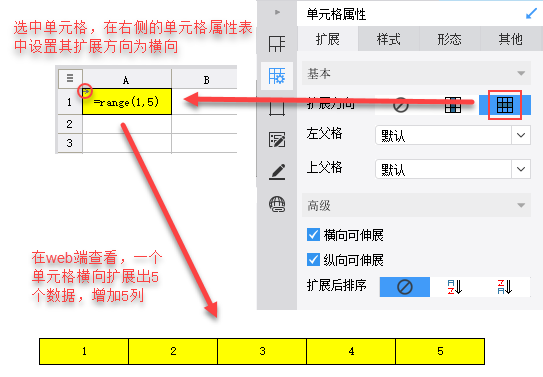This screenshot has height=377, width=543.
Task: Click the select-all corner of the grid
Action: [x=70, y=78]
